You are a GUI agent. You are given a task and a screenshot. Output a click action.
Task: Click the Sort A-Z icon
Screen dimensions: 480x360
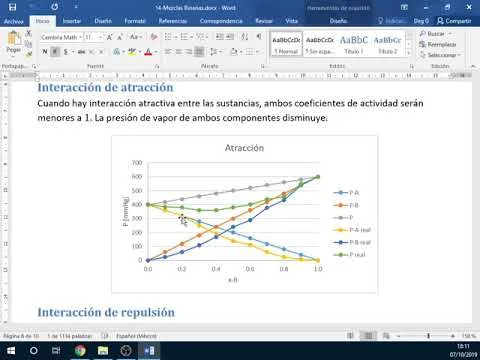[245, 37]
